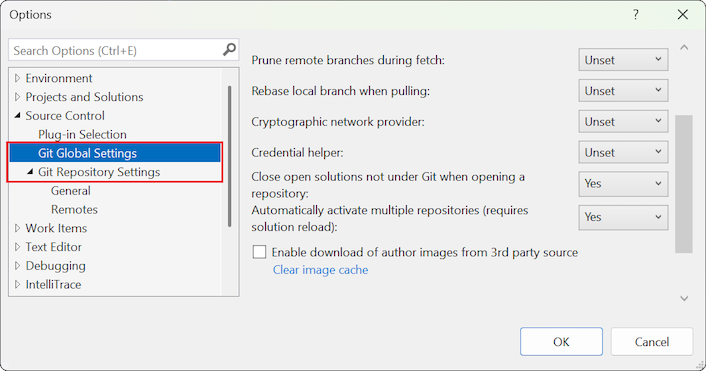Click the search magnifier icon
The image size is (706, 371).
[229, 50]
